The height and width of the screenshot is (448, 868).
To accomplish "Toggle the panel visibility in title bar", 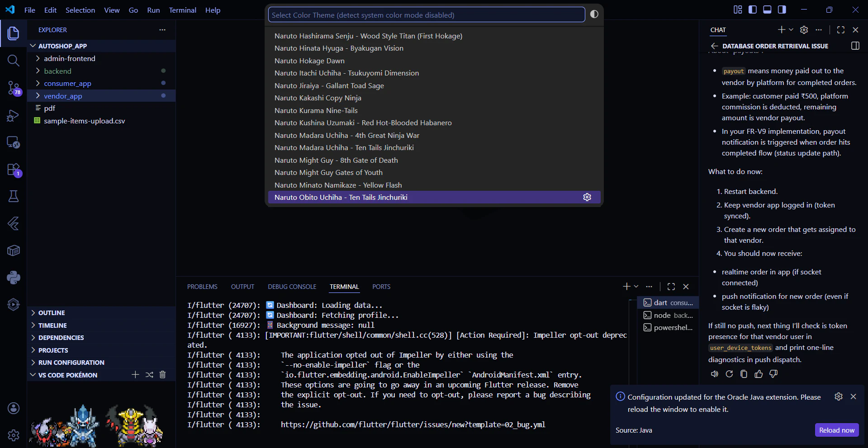I will pos(767,9).
